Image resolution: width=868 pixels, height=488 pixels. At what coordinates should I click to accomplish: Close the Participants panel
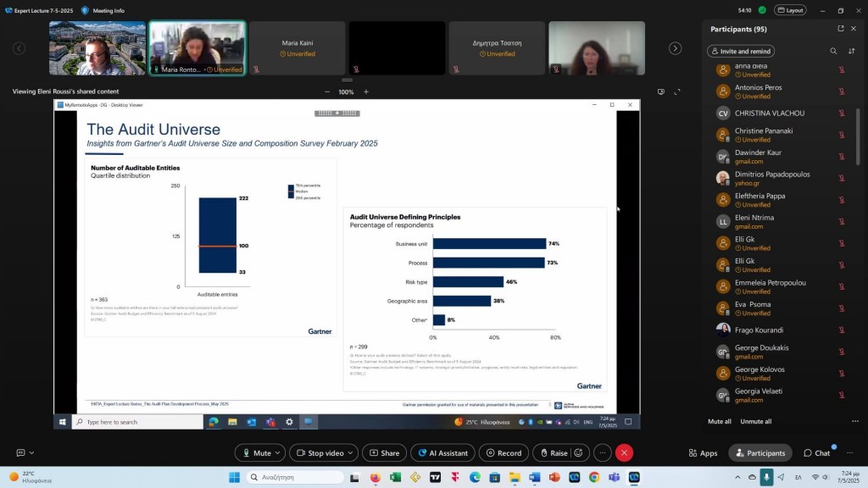point(853,29)
